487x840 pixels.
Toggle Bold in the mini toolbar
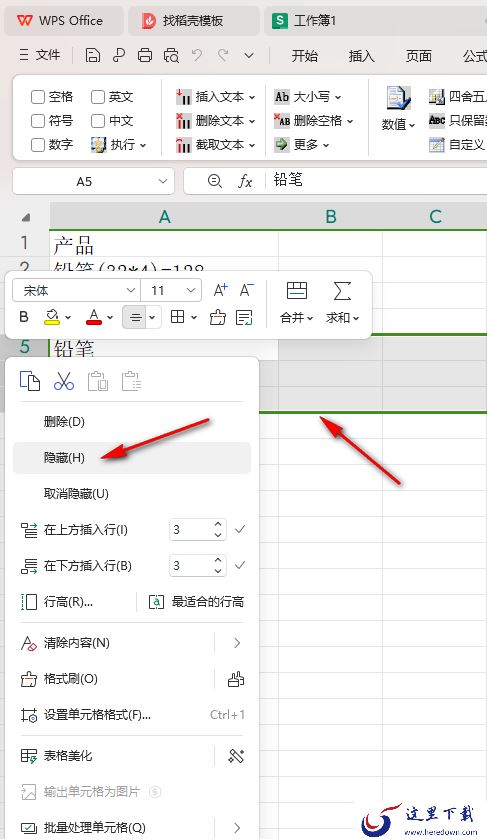click(24, 317)
